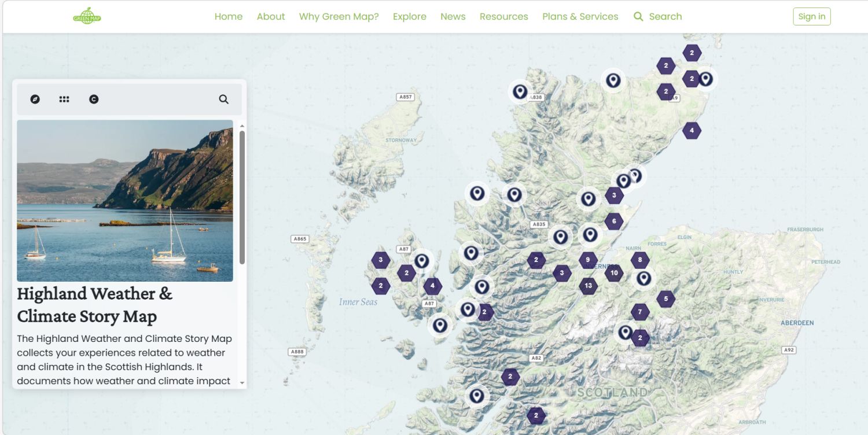Click the A865 road label
This screenshot has width=868, height=435.
pyautogui.click(x=300, y=239)
